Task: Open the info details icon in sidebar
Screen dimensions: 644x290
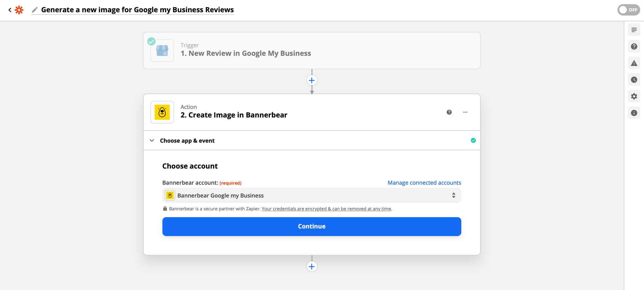Action: 634,113
